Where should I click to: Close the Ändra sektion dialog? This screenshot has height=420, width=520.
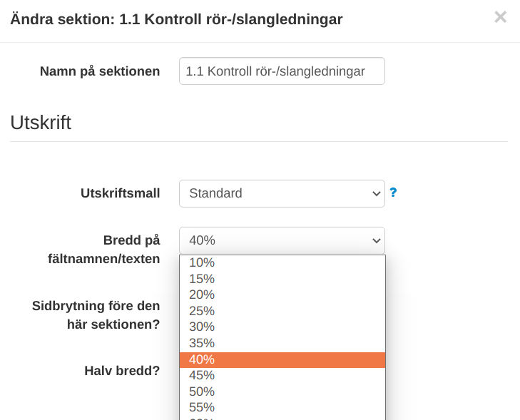pyautogui.click(x=500, y=17)
